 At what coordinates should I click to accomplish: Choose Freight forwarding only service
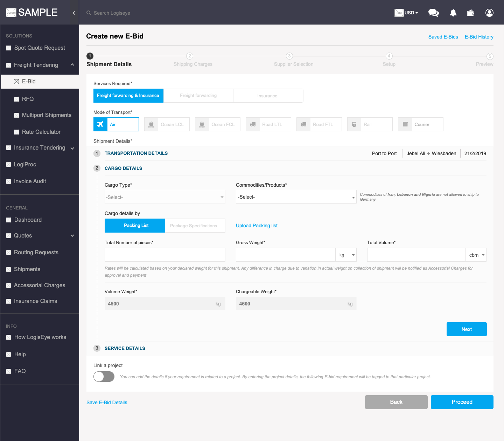198,96
